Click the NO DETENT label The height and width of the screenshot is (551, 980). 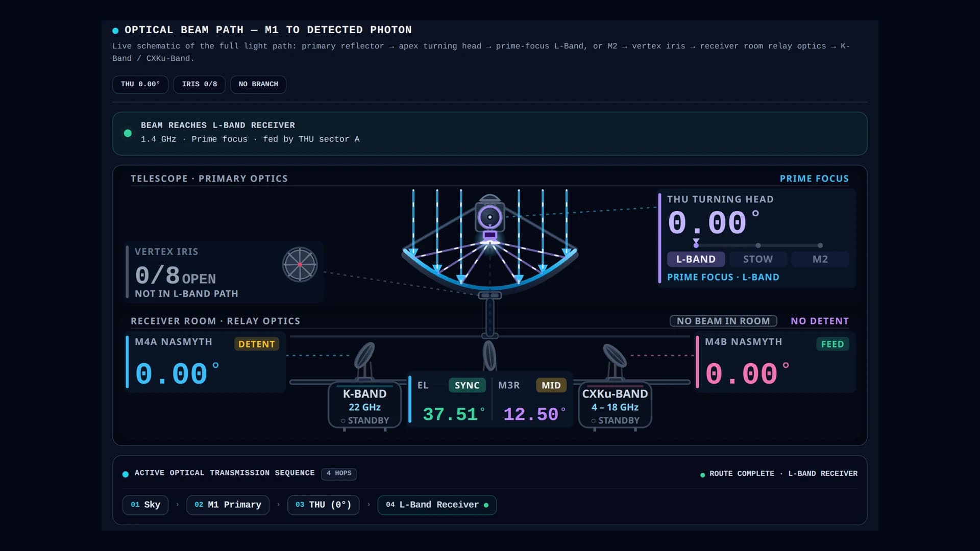pyautogui.click(x=820, y=321)
